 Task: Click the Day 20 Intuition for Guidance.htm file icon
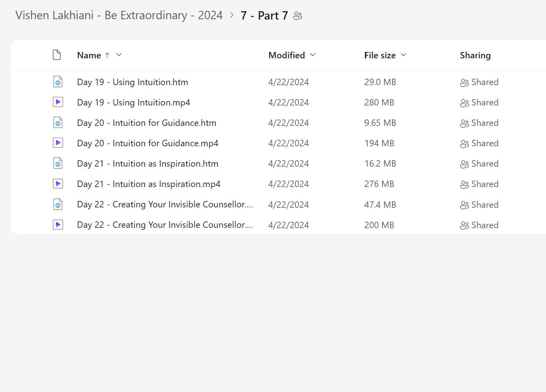[58, 123]
